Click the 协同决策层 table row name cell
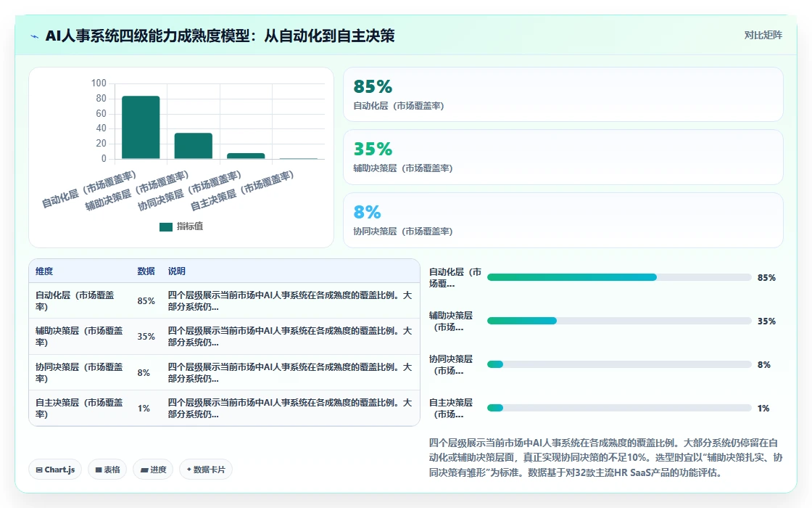 (80, 373)
